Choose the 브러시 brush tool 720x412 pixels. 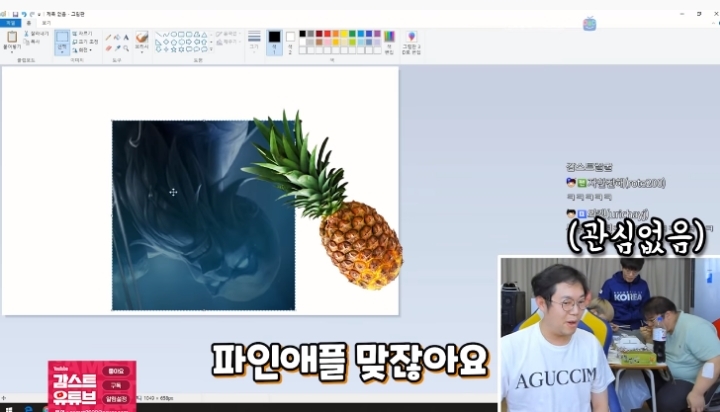(142, 37)
